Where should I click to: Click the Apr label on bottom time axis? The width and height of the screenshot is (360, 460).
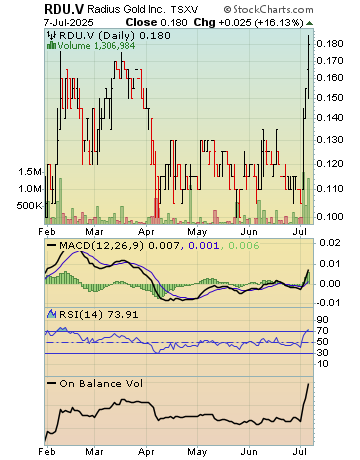pyautogui.click(x=146, y=452)
